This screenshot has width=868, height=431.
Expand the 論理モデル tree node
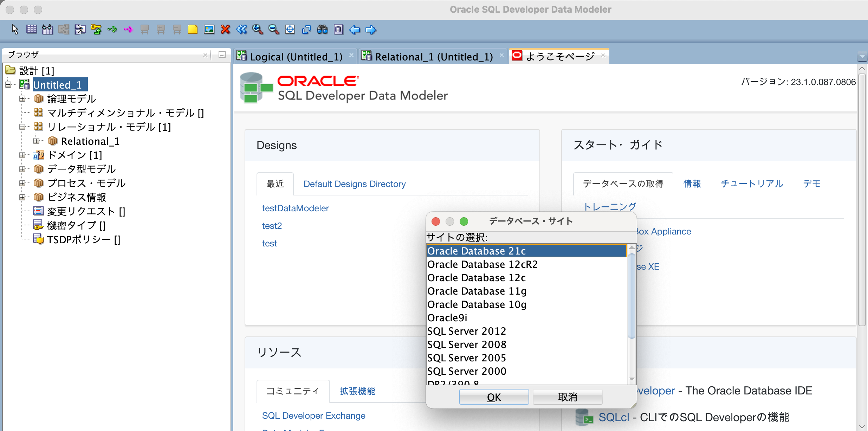click(22, 99)
